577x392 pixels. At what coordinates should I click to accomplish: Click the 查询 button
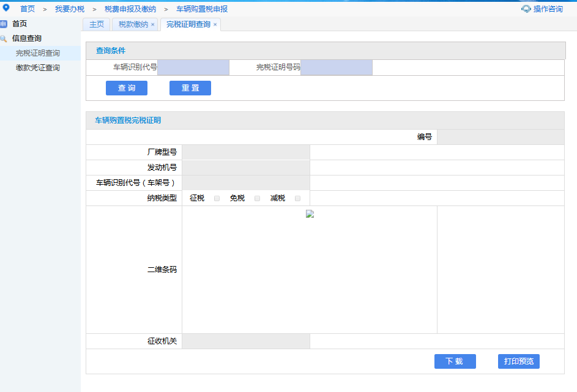coord(127,88)
